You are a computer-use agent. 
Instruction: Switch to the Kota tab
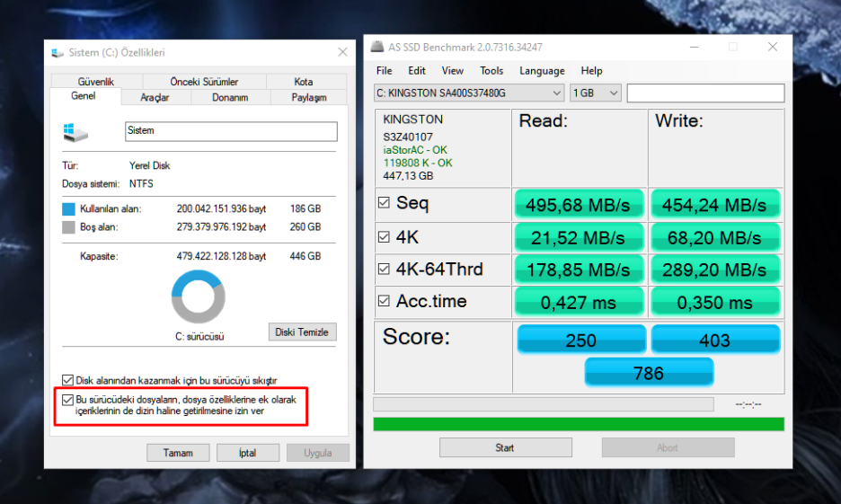306,82
